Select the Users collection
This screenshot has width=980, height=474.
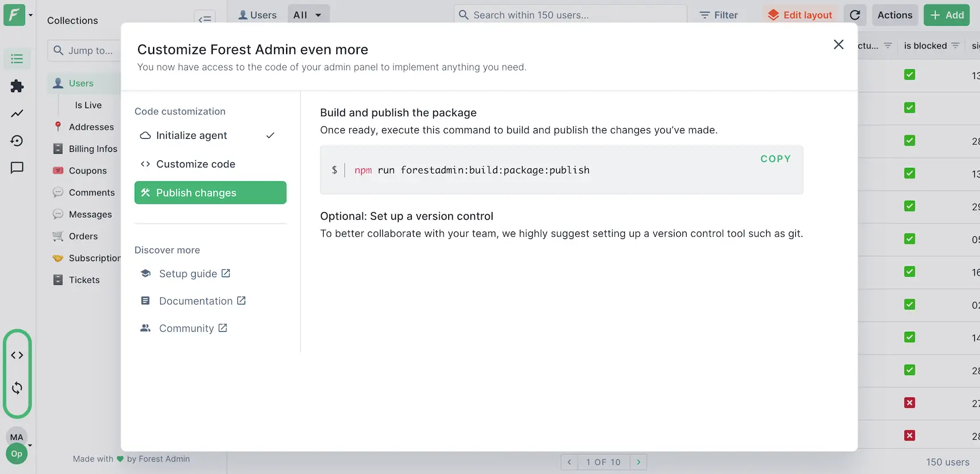[x=84, y=83]
